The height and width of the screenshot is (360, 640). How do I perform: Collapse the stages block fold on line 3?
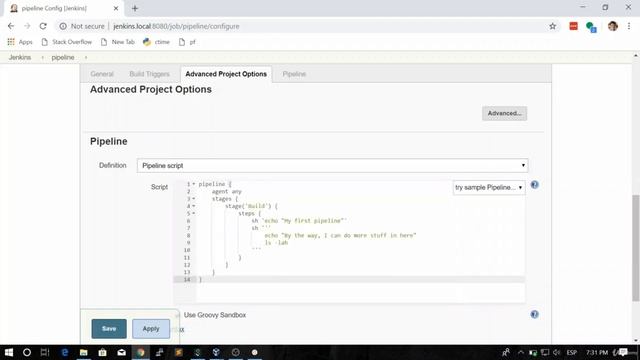click(x=194, y=199)
